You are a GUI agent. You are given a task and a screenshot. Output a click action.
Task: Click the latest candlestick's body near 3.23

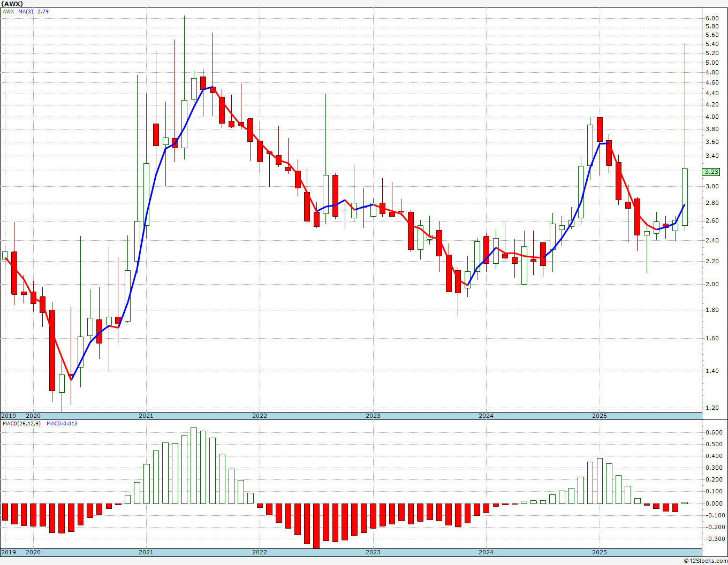pyautogui.click(x=685, y=196)
